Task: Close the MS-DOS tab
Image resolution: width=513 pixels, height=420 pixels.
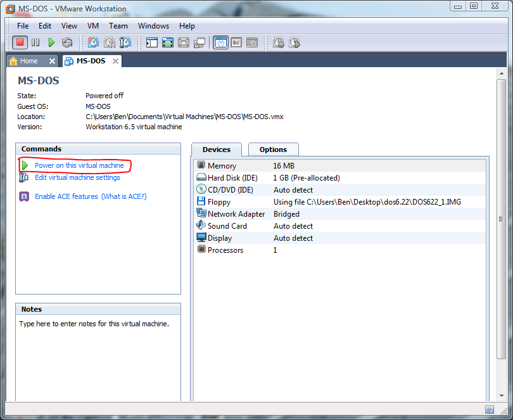Action: tap(115, 61)
